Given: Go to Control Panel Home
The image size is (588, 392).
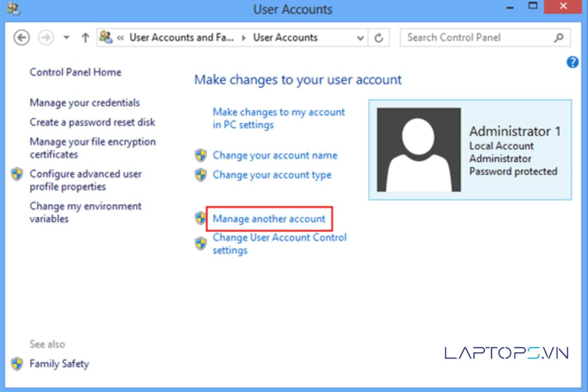Looking at the screenshot, I should click(75, 72).
